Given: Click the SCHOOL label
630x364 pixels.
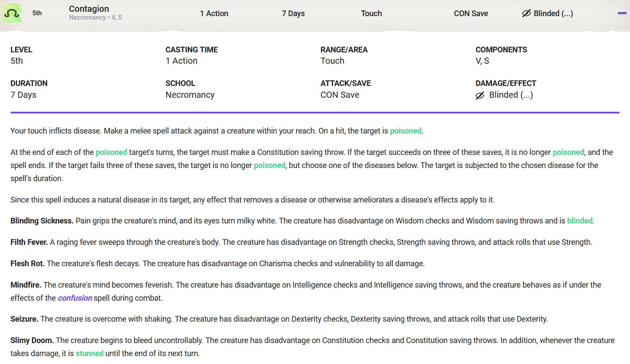Looking at the screenshot, I should pos(180,83).
